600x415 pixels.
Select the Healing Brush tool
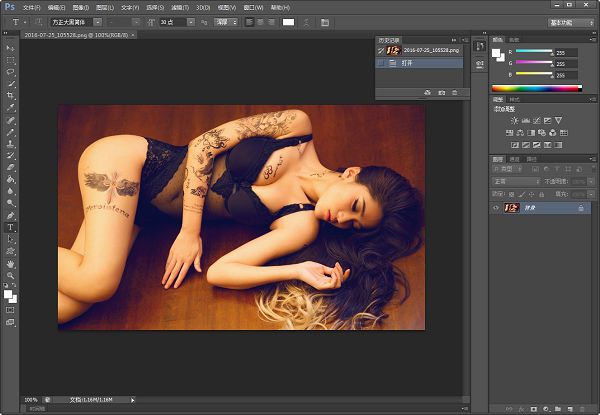click(x=10, y=120)
